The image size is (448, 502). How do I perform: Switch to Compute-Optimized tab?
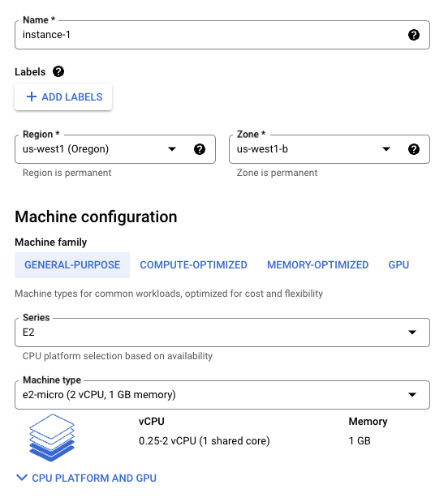coord(193,265)
